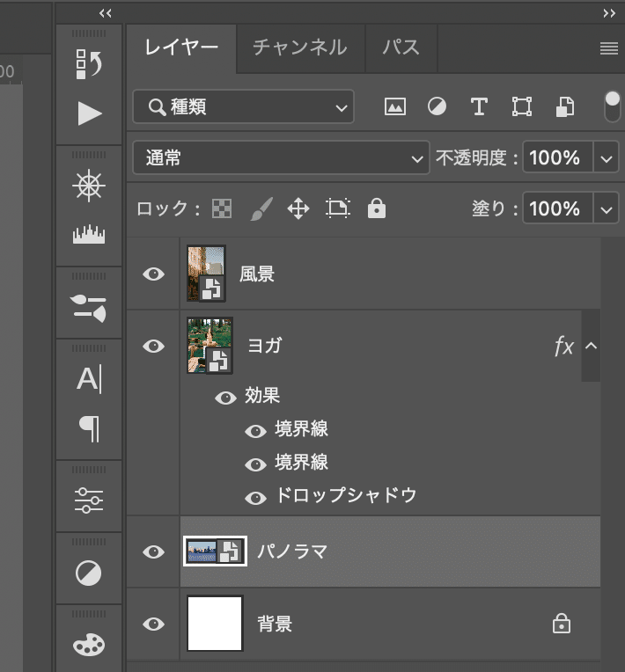Open the Navigator panel wheel icon
The height and width of the screenshot is (672, 625).
tap(90, 186)
